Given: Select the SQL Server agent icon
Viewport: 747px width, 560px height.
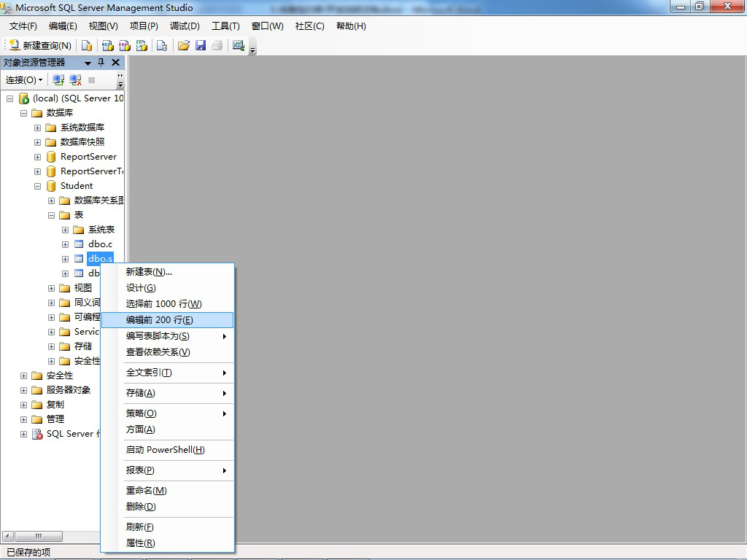Looking at the screenshot, I should pos(37,434).
